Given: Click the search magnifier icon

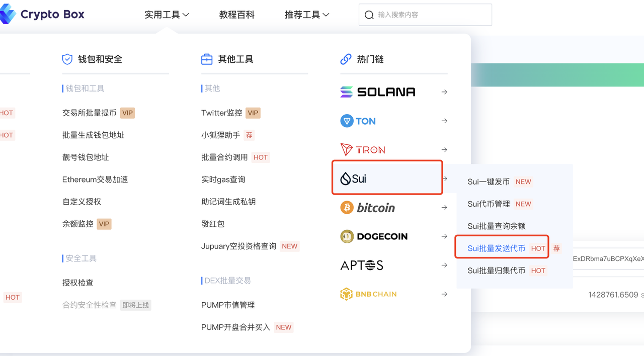Looking at the screenshot, I should point(369,15).
